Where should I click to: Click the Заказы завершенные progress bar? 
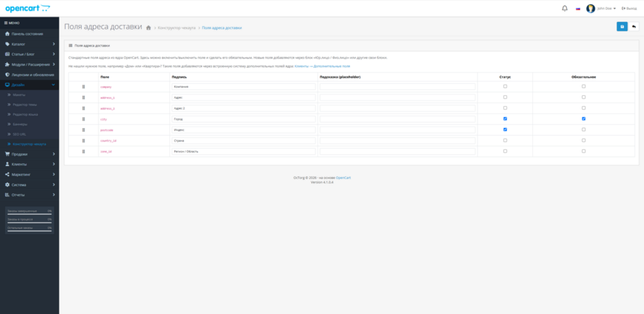pyautogui.click(x=30, y=214)
